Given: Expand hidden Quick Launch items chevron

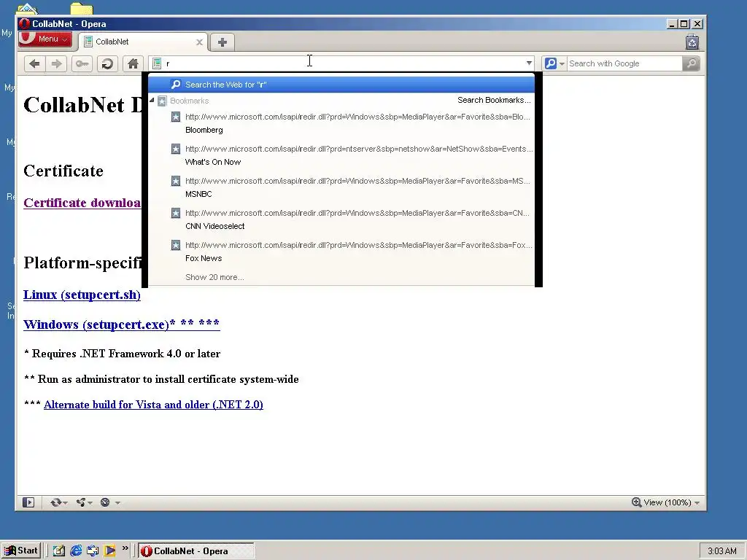Looking at the screenshot, I should tap(125, 548).
